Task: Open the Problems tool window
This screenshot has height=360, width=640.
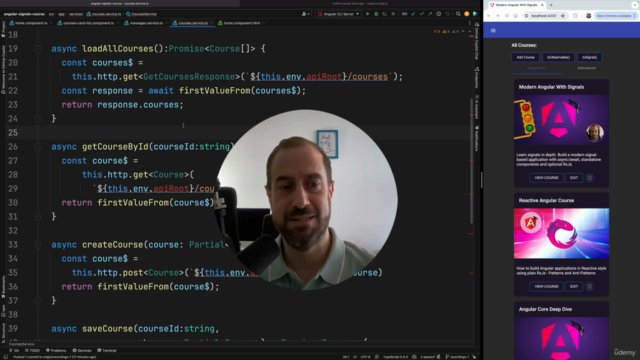Action: (56, 350)
